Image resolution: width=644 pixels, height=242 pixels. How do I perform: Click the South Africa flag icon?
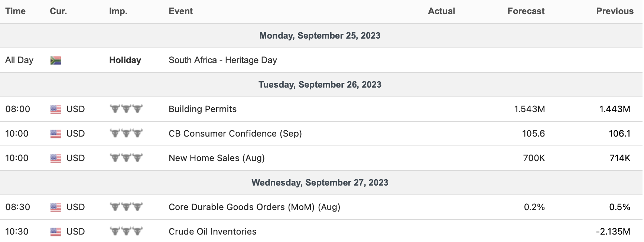pos(56,61)
